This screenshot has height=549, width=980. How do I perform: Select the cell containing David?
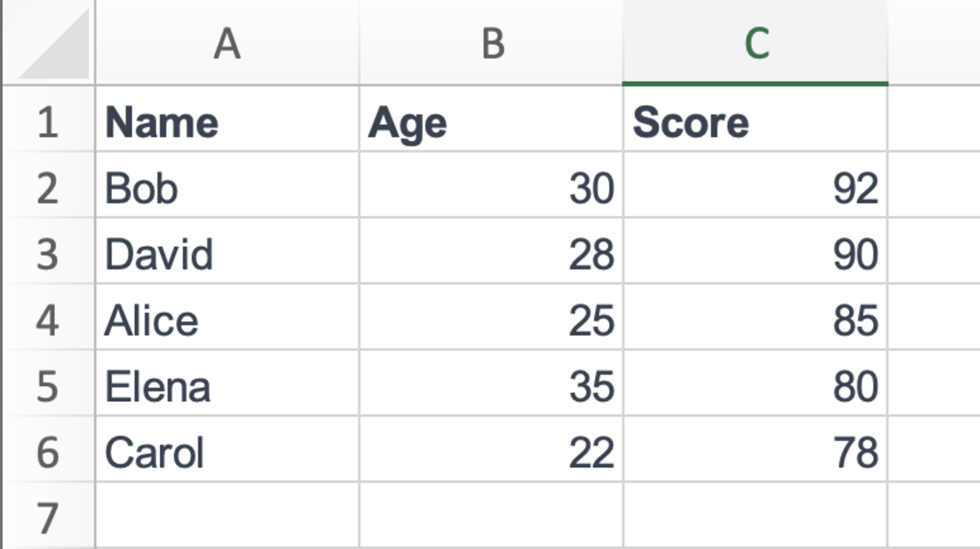(227, 251)
